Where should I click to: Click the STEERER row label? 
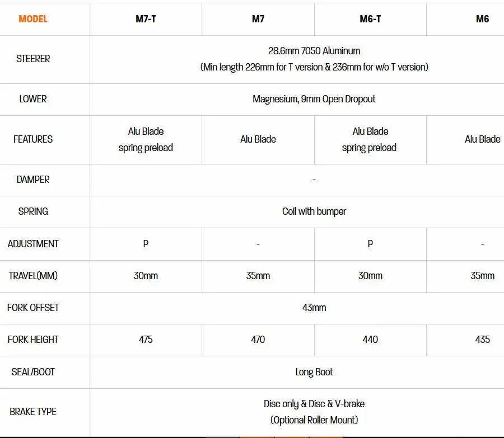33,59
